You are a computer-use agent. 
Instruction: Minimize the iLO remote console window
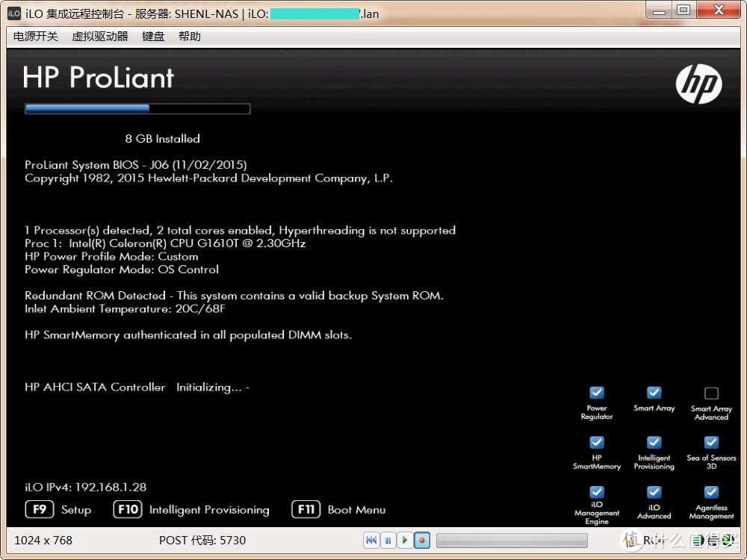(660, 10)
